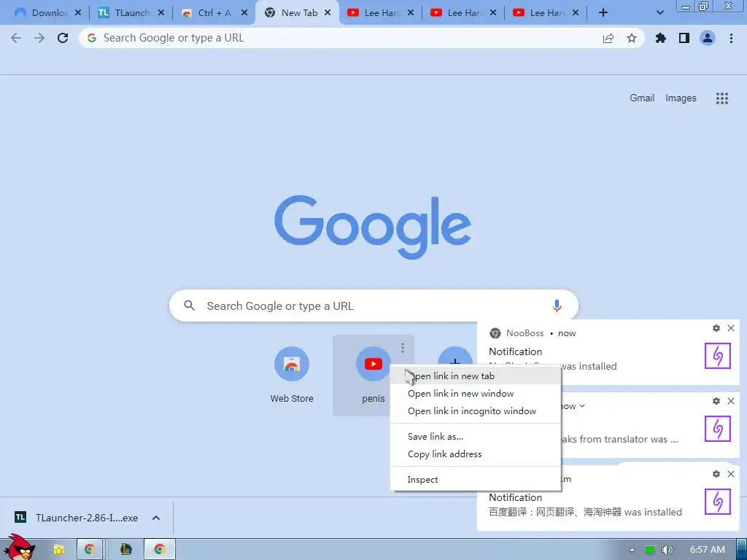This screenshot has height=560, width=747.
Task: Click the green network tray icon
Action: click(649, 550)
